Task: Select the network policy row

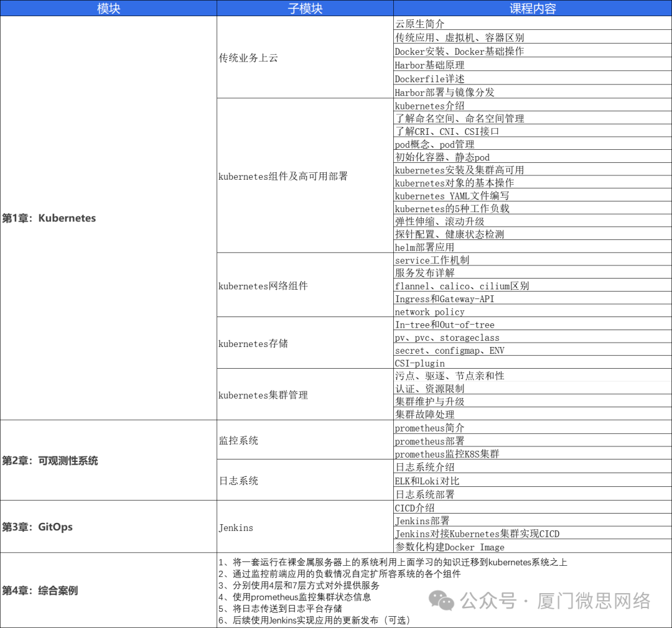Action: [x=532, y=310]
